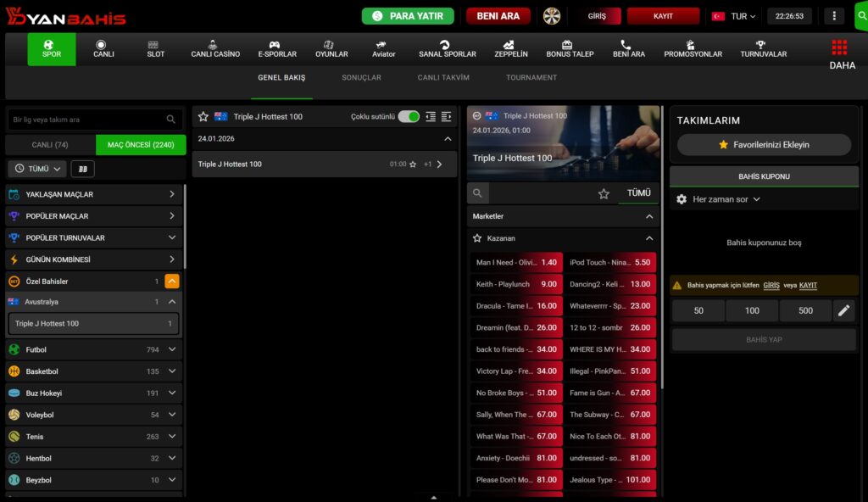
Task: Open the three-dot options menu in header
Action: tap(835, 16)
